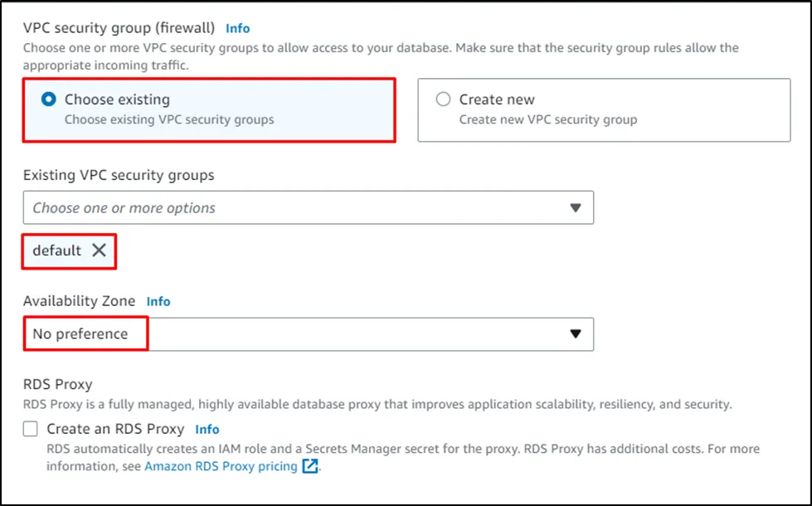Click the VPC security group (firewall) heading
Image resolution: width=812 pixels, height=506 pixels.
click(x=119, y=28)
